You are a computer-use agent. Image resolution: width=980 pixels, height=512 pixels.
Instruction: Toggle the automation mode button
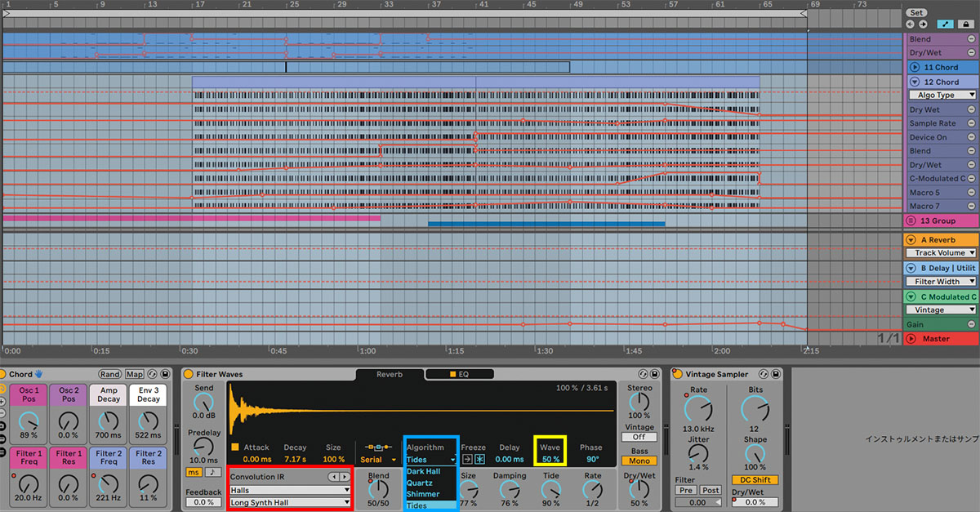point(946,24)
